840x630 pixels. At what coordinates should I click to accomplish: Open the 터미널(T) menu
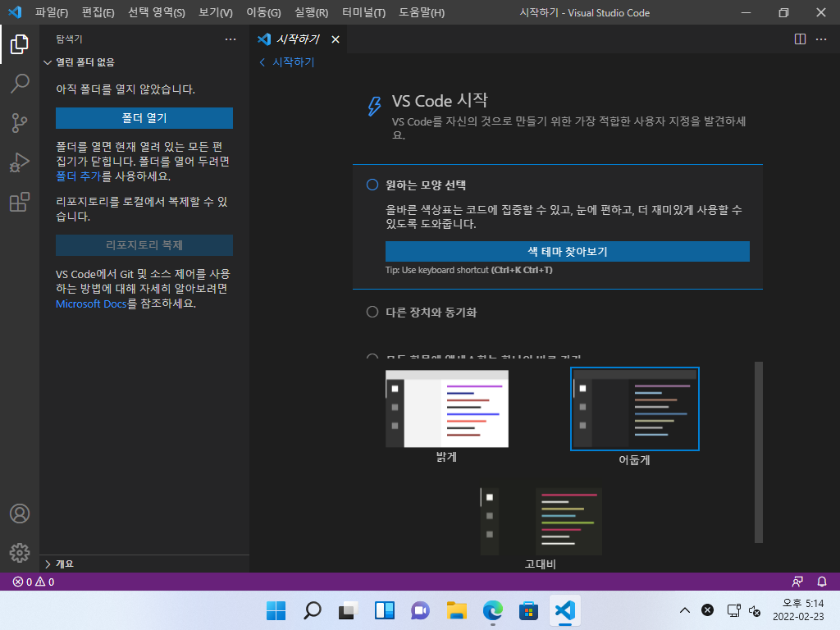coord(363,12)
